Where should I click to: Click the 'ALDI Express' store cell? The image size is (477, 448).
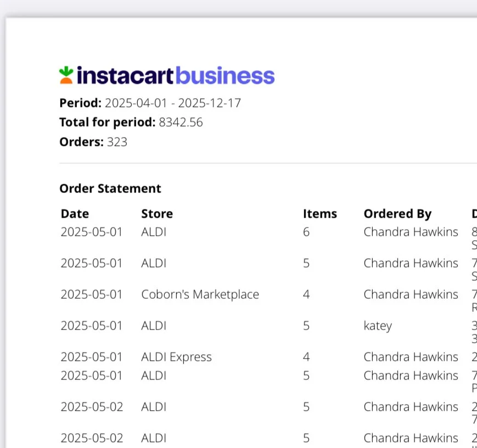coord(176,357)
